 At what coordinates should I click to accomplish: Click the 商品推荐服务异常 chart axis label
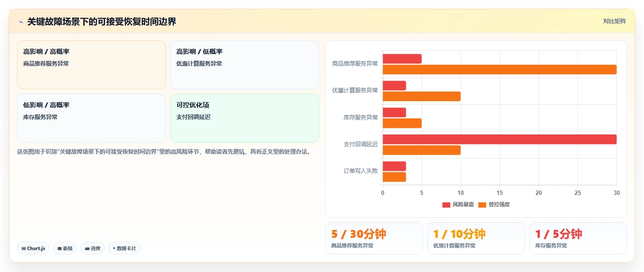(355, 64)
